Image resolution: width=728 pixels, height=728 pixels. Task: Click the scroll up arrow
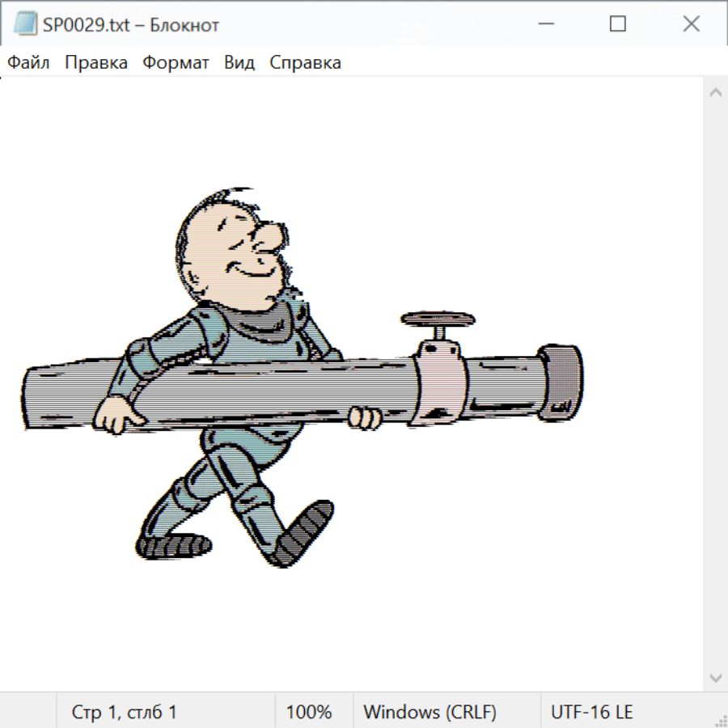(715, 92)
